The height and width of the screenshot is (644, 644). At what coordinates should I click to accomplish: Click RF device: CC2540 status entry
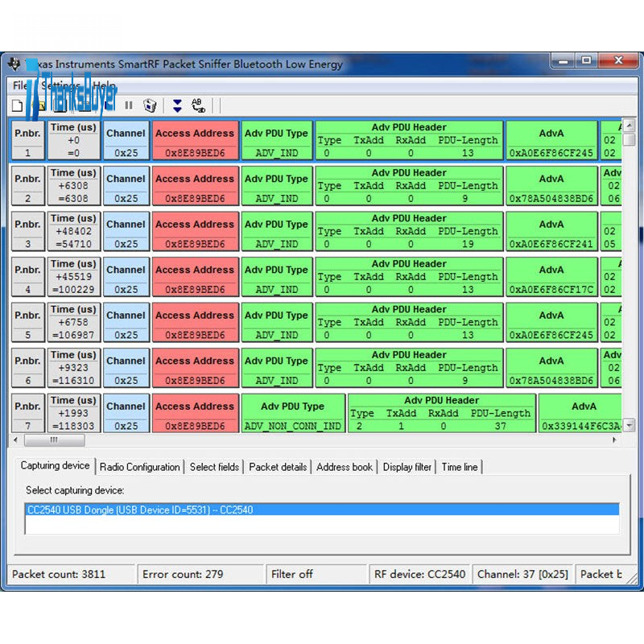(419, 574)
